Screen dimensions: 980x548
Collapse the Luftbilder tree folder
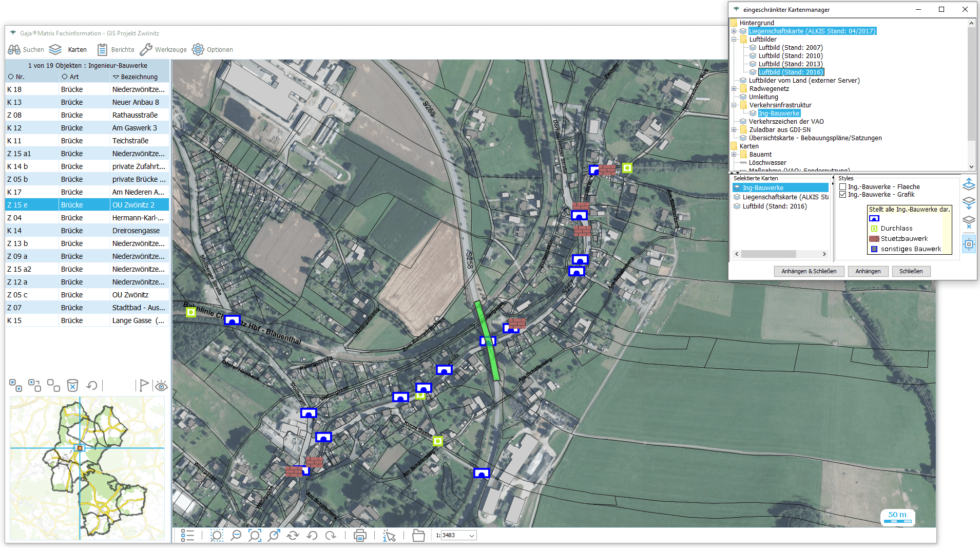pos(734,40)
